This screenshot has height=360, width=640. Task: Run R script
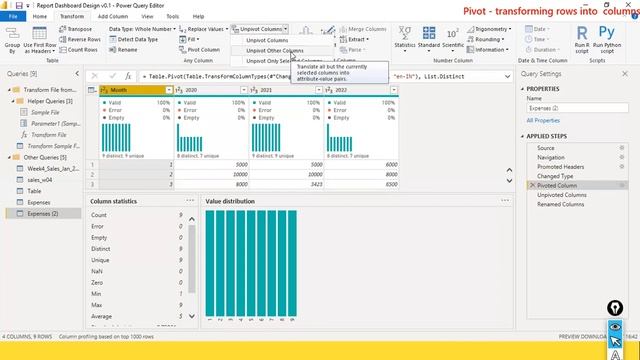coord(582,40)
